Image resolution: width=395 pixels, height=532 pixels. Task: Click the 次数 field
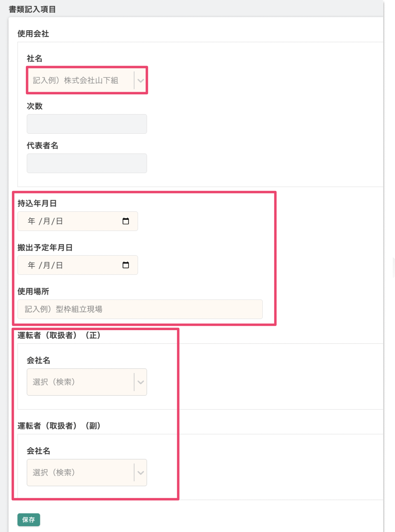(x=87, y=124)
